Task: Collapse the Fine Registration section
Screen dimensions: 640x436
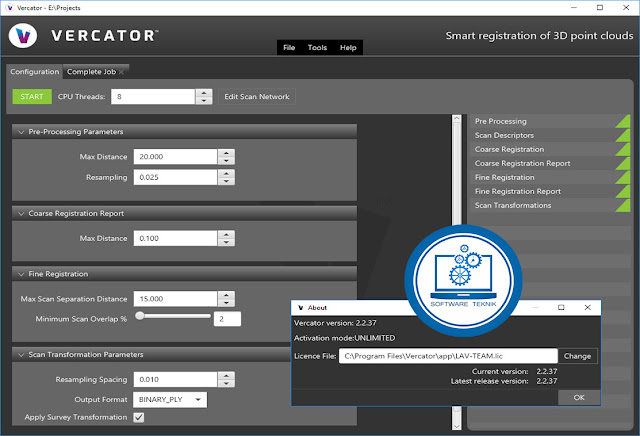Action: tap(21, 274)
